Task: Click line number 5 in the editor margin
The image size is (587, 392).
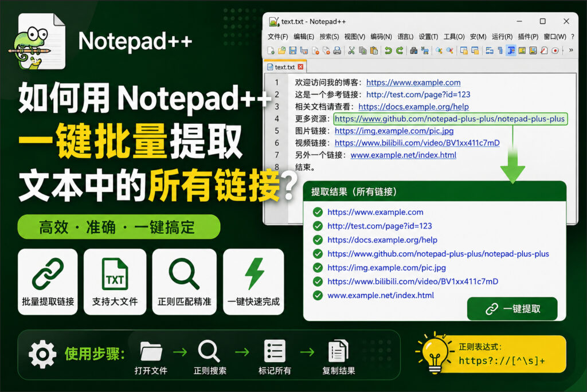Action: (x=277, y=131)
